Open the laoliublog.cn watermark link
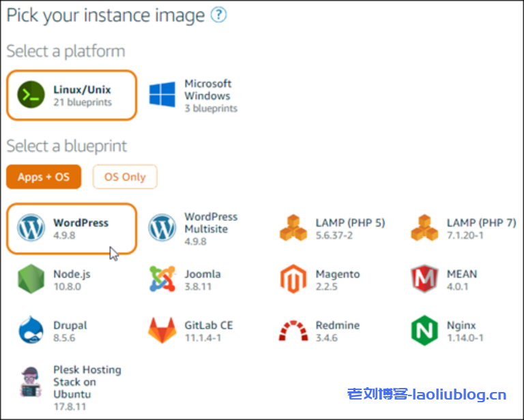 coord(426,395)
